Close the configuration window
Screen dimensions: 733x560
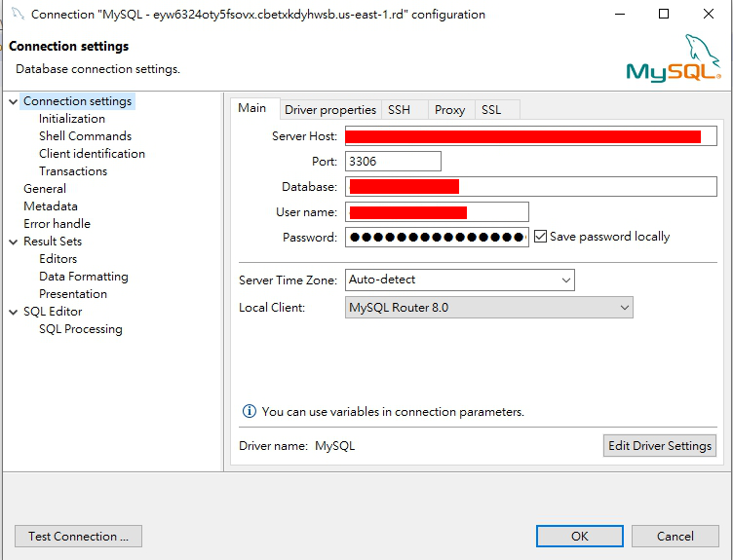coord(709,14)
